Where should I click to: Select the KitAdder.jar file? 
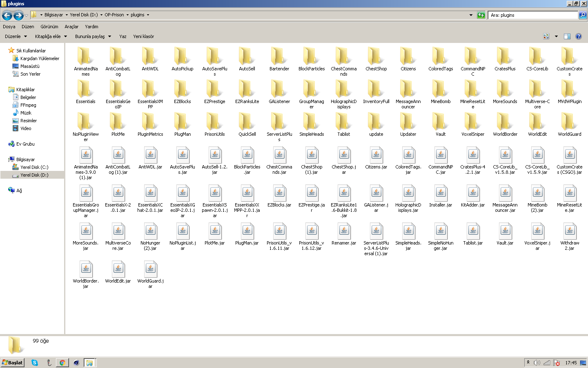(x=473, y=196)
